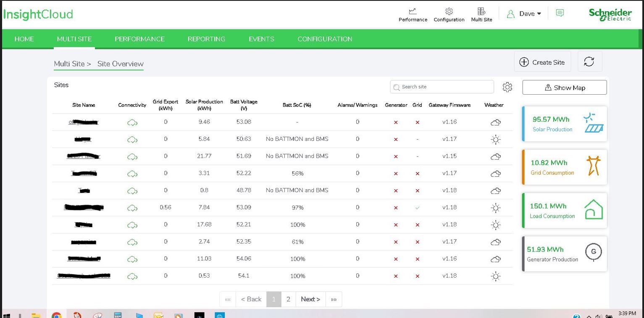Viewport: 644px width, 318px height.
Task: Click the Load Consumption house icon
Action: (594, 209)
